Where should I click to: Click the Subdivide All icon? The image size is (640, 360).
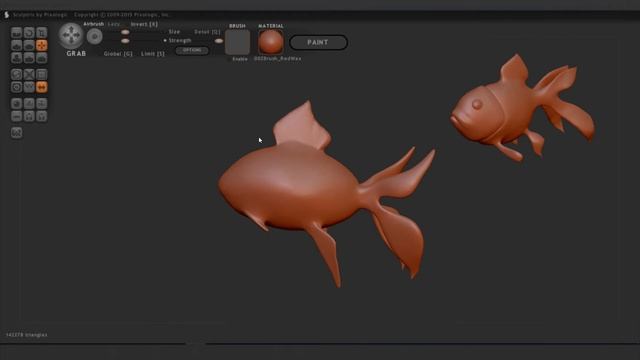coord(42,74)
